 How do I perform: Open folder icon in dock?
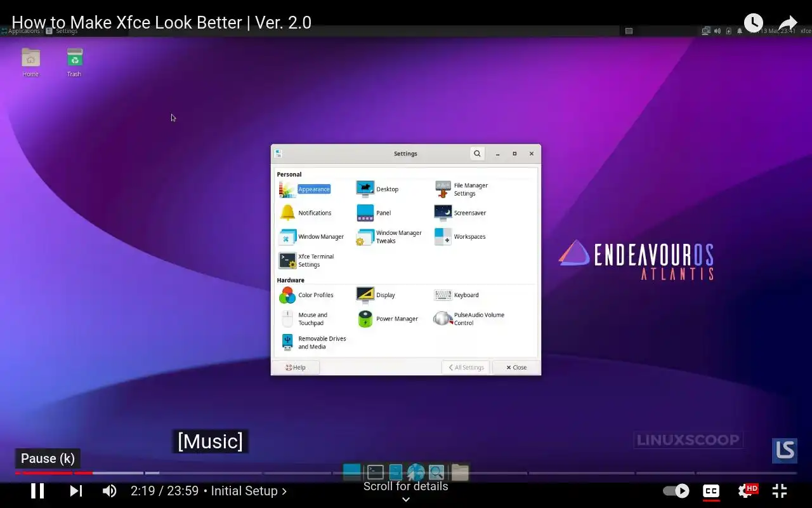point(460,472)
